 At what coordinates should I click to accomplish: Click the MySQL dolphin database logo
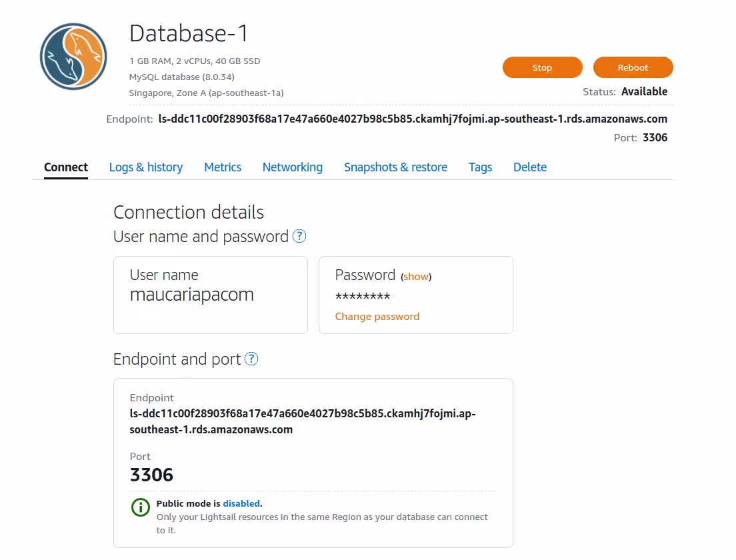click(x=73, y=57)
